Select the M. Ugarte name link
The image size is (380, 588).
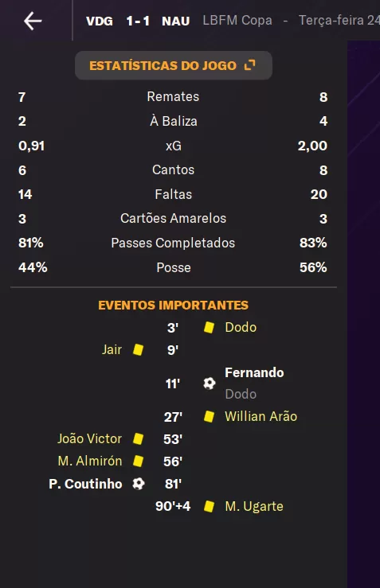point(254,506)
